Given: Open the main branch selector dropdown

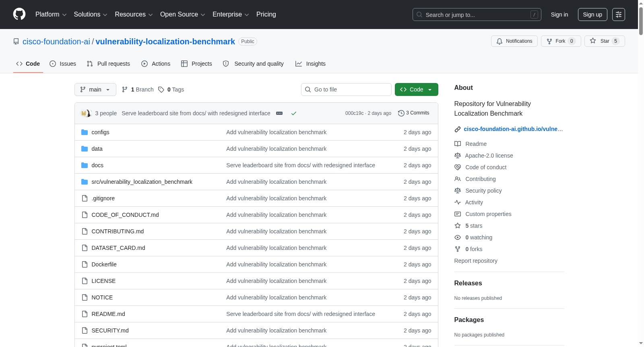Looking at the screenshot, I should [x=95, y=89].
